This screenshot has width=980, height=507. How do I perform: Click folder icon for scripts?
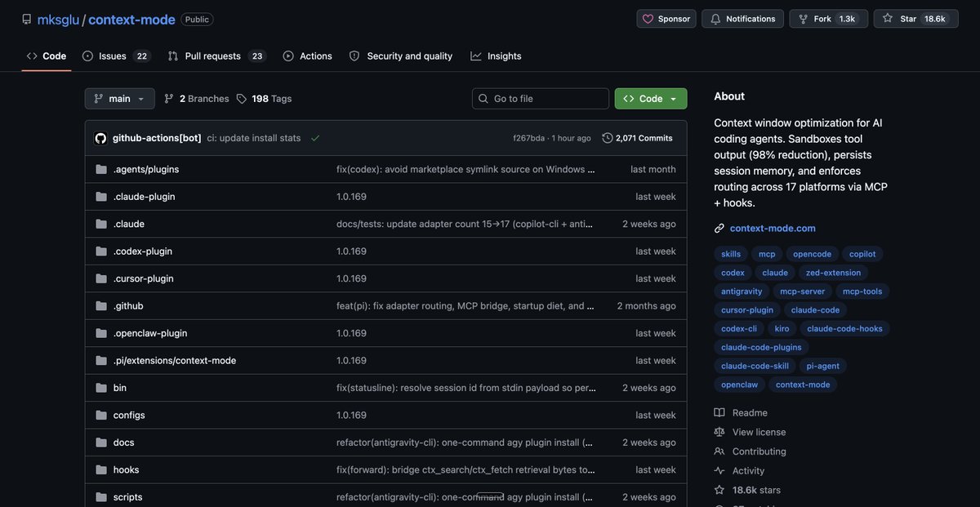tap(101, 497)
